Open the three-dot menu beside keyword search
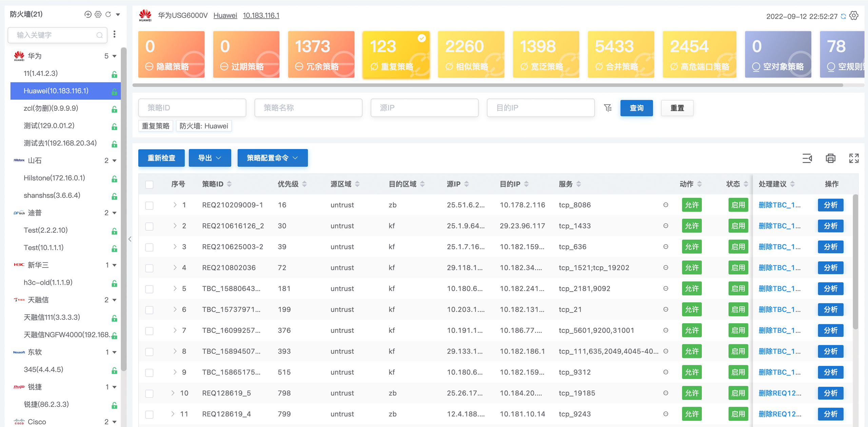The width and height of the screenshot is (868, 427). pos(115,34)
